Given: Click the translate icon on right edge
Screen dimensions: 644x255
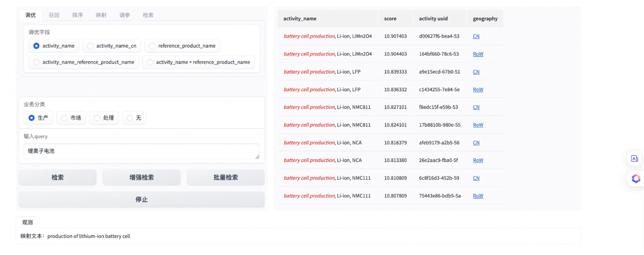Looking at the screenshot, I should tap(634, 158).
